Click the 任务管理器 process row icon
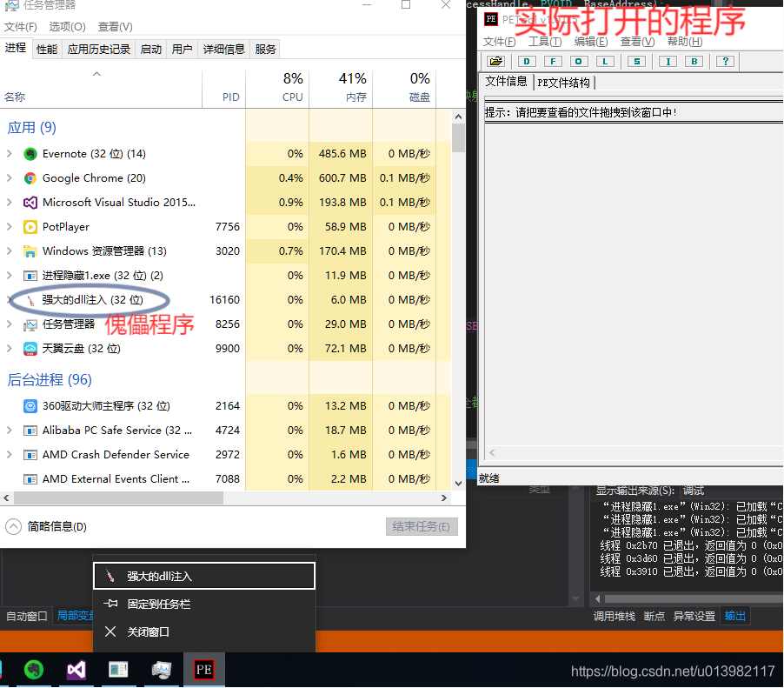Screen dimensions: 784x688 click(30, 324)
